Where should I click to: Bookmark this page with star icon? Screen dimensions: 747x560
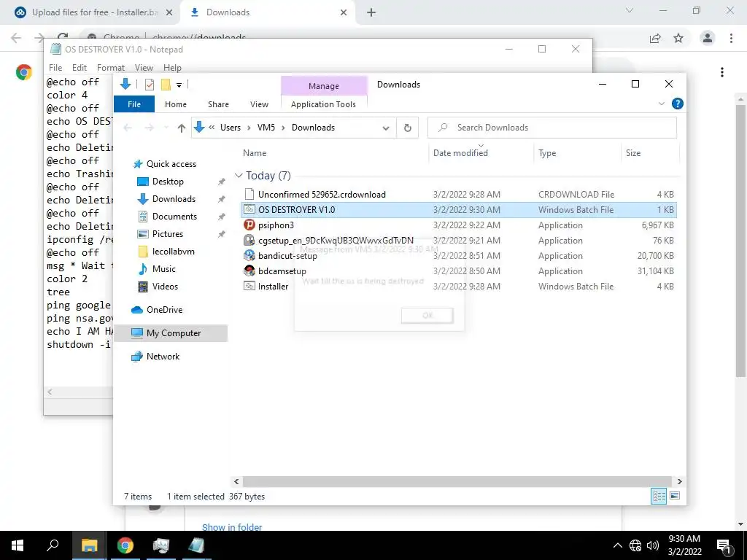point(678,38)
